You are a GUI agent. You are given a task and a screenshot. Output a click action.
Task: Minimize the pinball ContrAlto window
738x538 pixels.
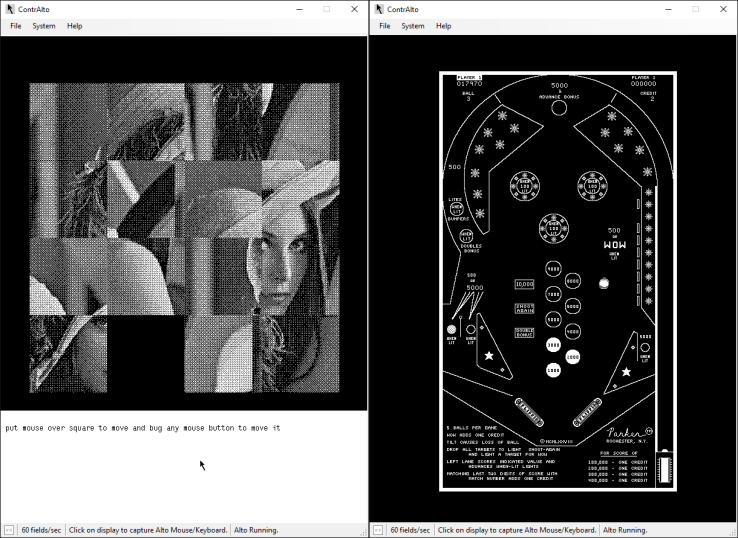click(668, 9)
